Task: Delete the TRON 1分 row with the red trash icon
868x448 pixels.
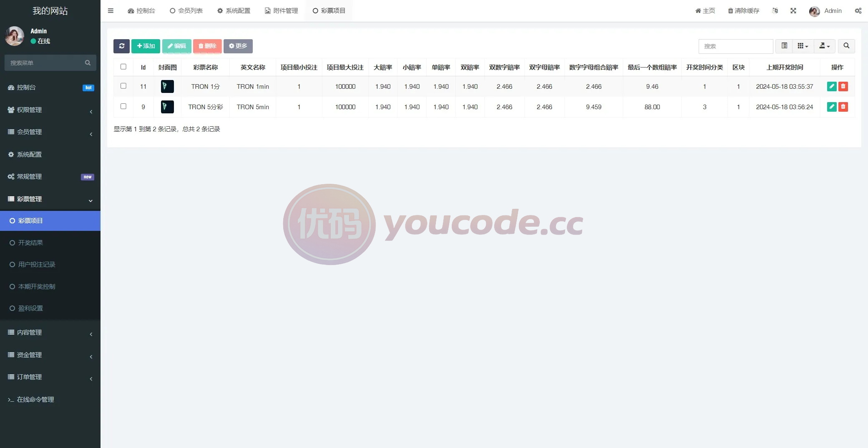Action: [x=843, y=86]
